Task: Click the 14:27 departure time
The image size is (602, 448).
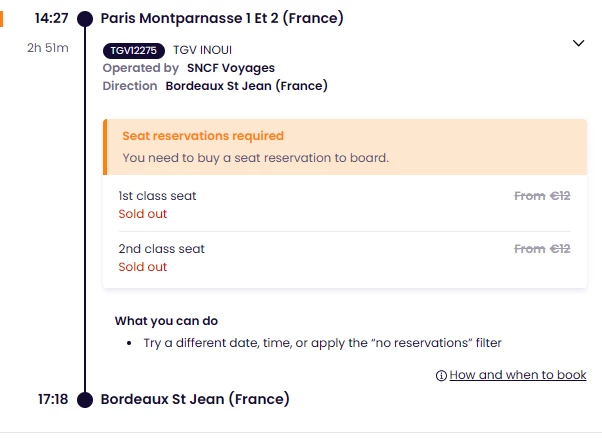Action: pos(51,19)
